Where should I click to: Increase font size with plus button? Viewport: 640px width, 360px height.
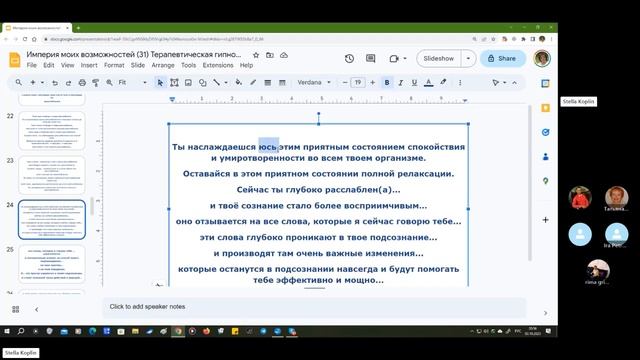tap(372, 82)
